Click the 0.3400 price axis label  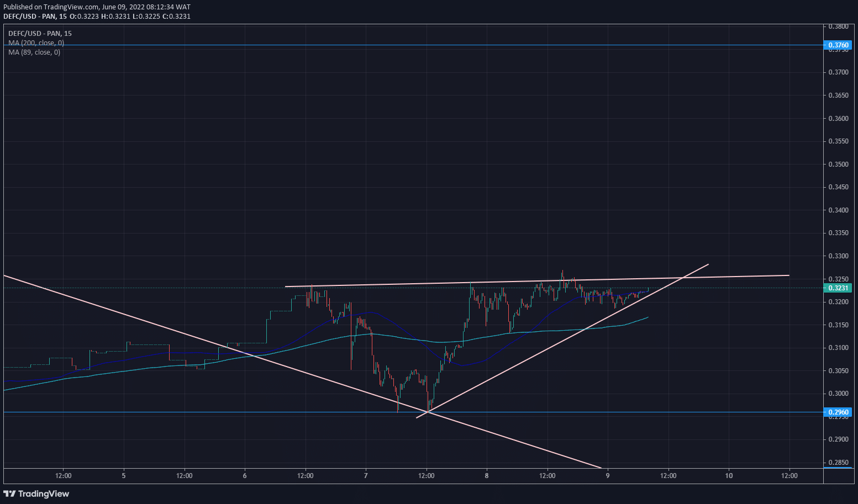(838, 210)
